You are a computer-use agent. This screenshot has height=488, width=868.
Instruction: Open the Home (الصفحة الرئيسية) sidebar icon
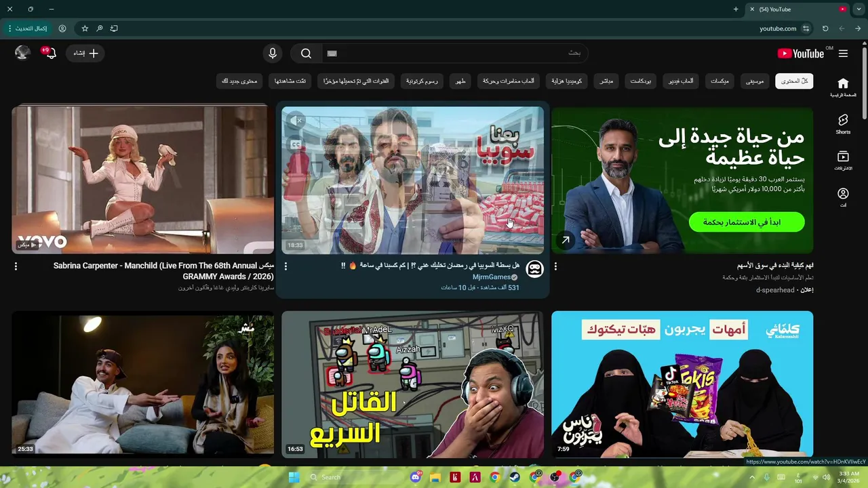coord(843,87)
